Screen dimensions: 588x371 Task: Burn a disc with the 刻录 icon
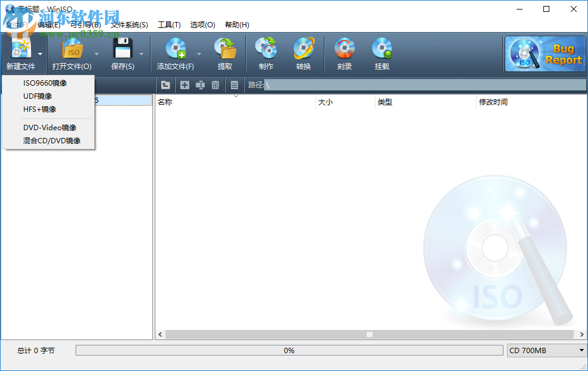click(x=344, y=54)
